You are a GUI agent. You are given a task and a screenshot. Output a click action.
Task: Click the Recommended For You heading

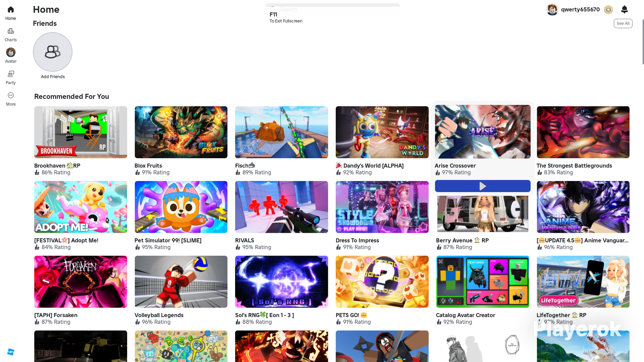72,97
